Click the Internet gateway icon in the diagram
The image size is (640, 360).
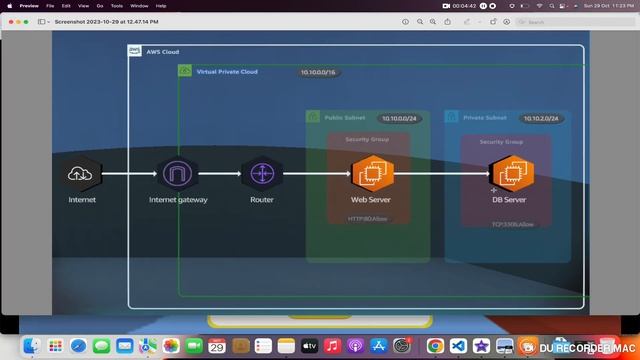[177, 173]
